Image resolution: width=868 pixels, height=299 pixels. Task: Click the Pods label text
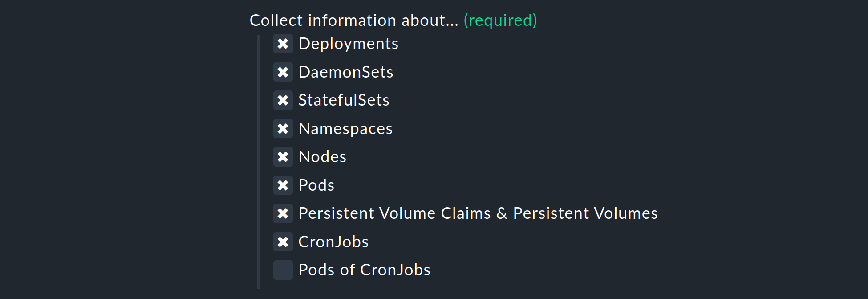[316, 185]
